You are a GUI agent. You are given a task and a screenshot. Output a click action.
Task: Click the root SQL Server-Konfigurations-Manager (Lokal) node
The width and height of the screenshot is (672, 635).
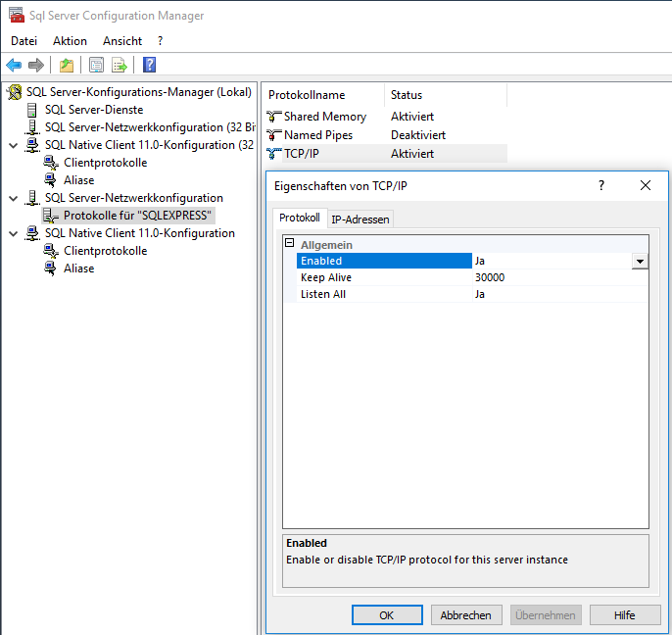coord(138,92)
